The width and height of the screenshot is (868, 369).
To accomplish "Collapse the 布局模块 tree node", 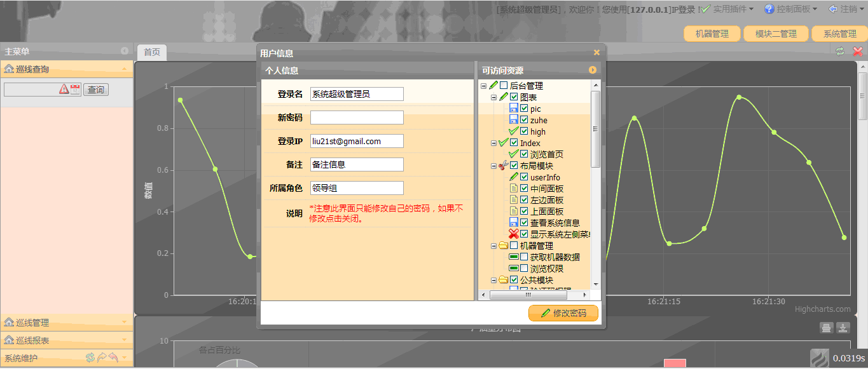I will click(x=493, y=165).
